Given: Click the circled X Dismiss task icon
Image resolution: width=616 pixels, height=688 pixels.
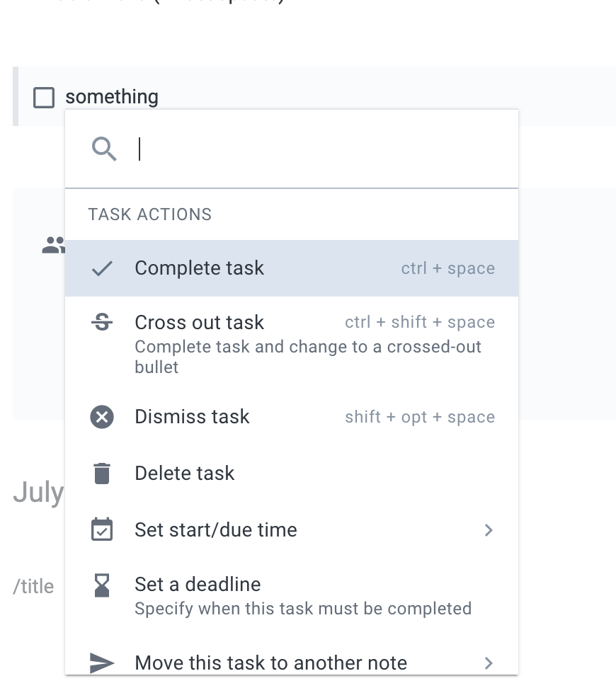Looking at the screenshot, I should 102,417.
